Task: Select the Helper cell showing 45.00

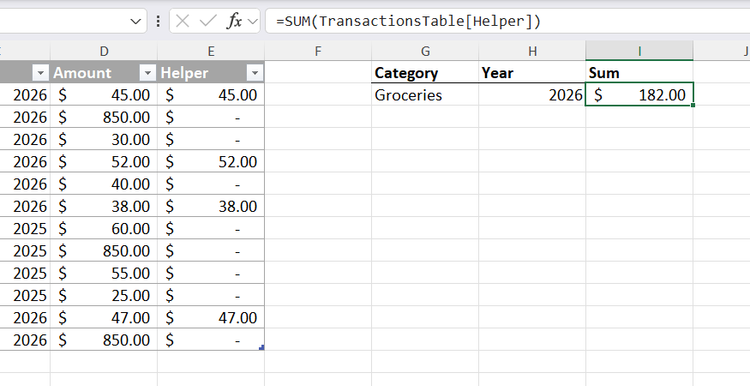Action: (x=211, y=95)
